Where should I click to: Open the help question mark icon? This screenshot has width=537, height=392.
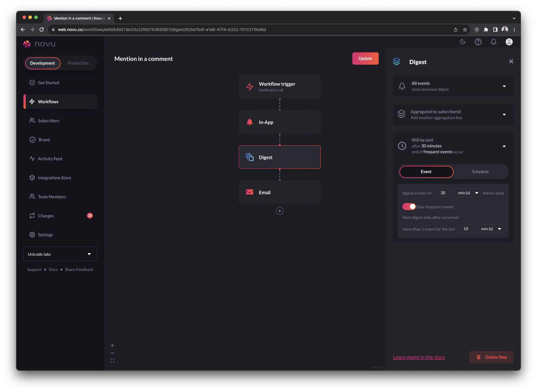[478, 42]
